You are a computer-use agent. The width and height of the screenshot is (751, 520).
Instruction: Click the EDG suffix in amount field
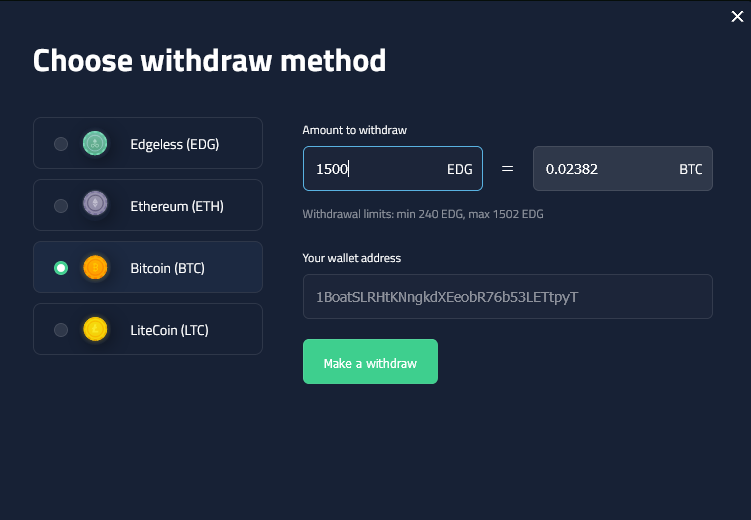tap(459, 169)
